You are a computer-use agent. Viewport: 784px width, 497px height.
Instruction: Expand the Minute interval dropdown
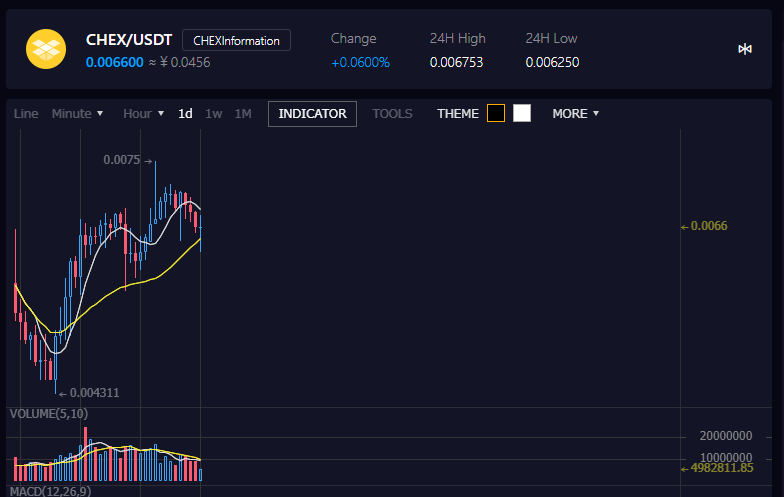pos(77,114)
